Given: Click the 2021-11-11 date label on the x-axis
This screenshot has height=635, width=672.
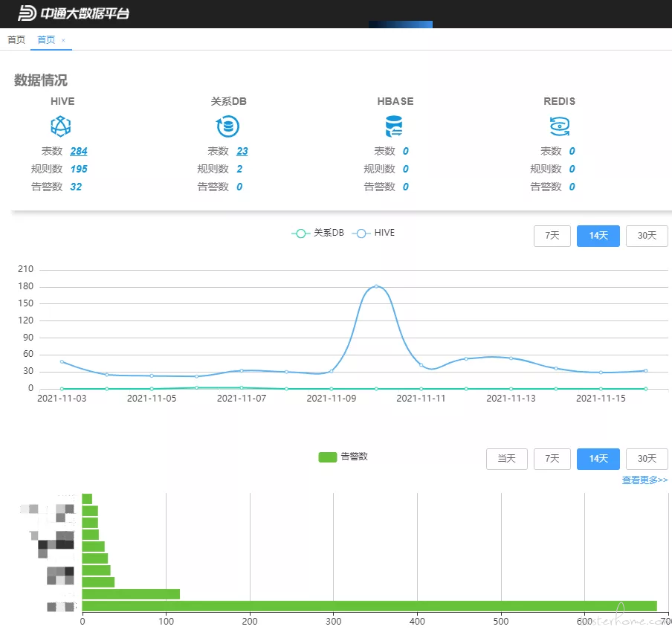Looking at the screenshot, I should point(421,399).
